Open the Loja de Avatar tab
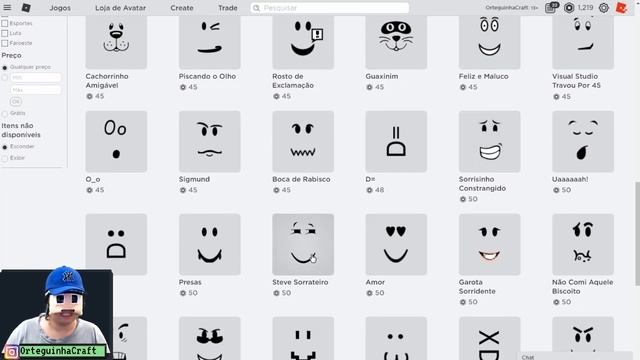 point(120,8)
